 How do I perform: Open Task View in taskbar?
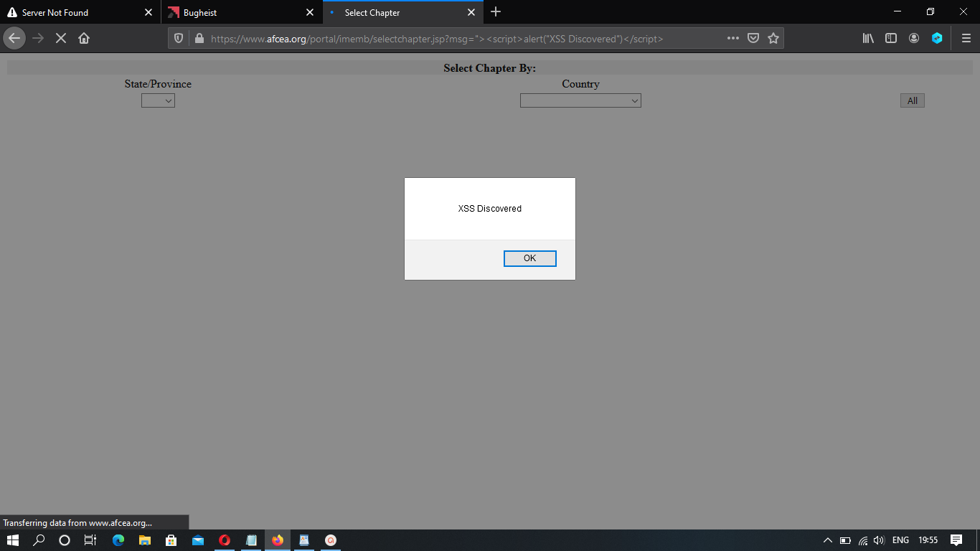pos(90,540)
